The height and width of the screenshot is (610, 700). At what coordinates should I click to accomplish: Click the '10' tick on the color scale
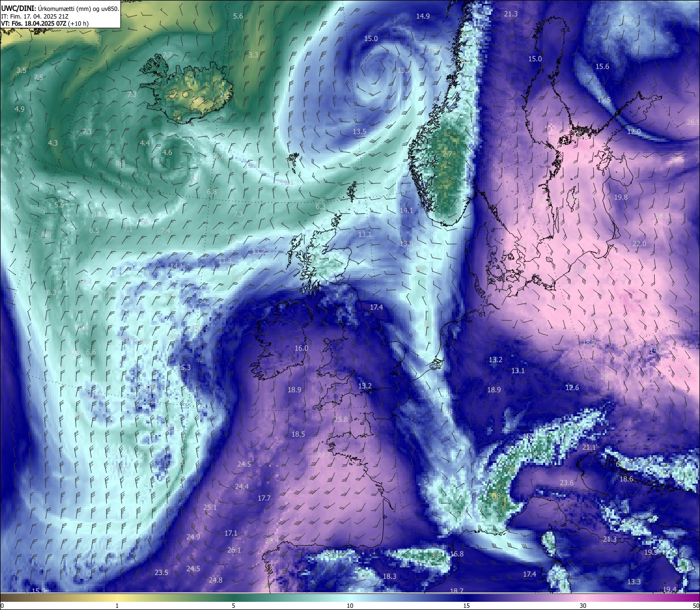350,606
